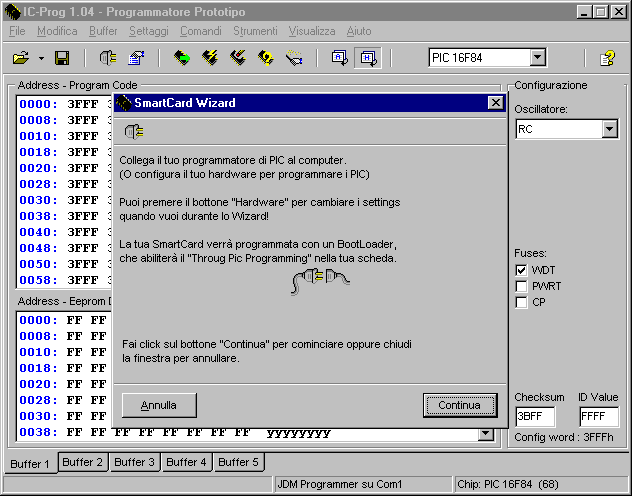632x496 pixels.
Task: Open the Visualizza menu
Action: click(x=312, y=31)
